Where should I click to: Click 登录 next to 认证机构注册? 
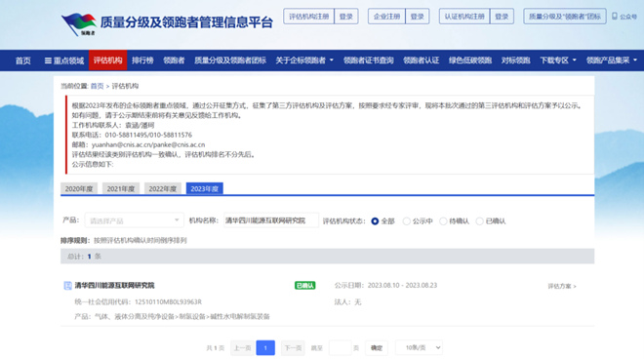[x=502, y=17]
